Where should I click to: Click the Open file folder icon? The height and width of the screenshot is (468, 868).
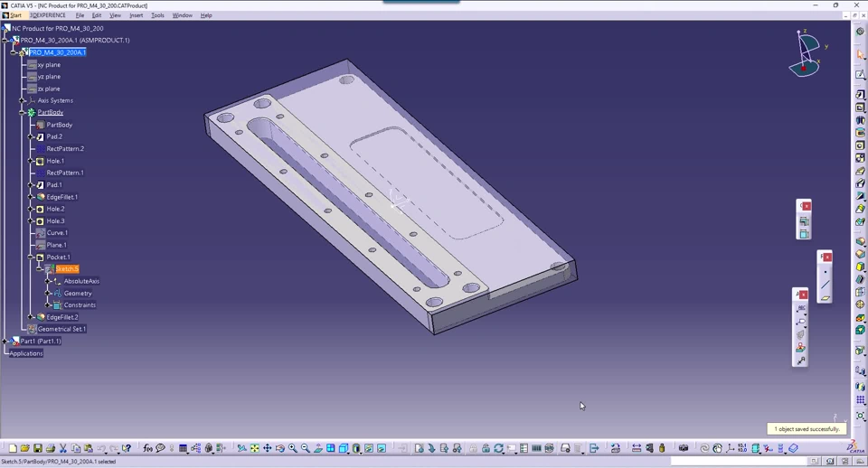pyautogui.click(x=25, y=448)
